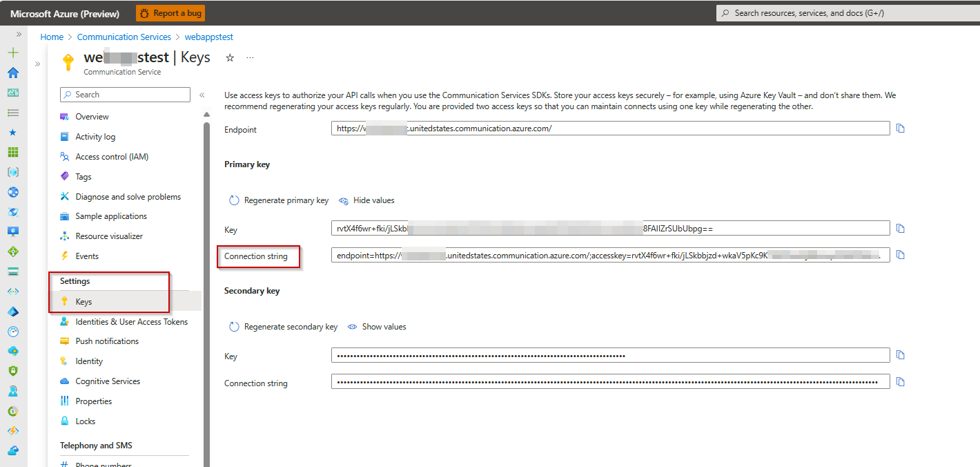Copy the primary Connection string
This screenshot has height=467, width=980.
900,256
